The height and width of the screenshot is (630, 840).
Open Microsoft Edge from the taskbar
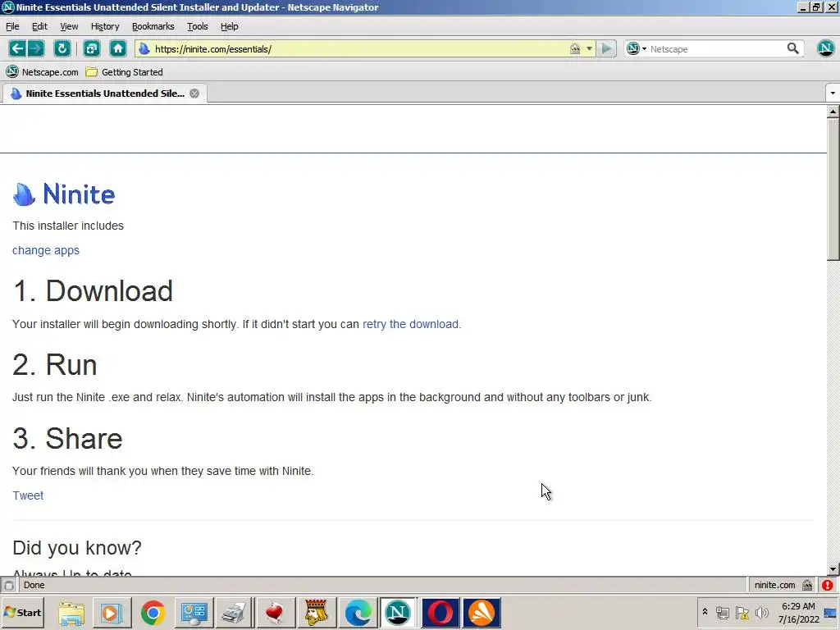[358, 612]
